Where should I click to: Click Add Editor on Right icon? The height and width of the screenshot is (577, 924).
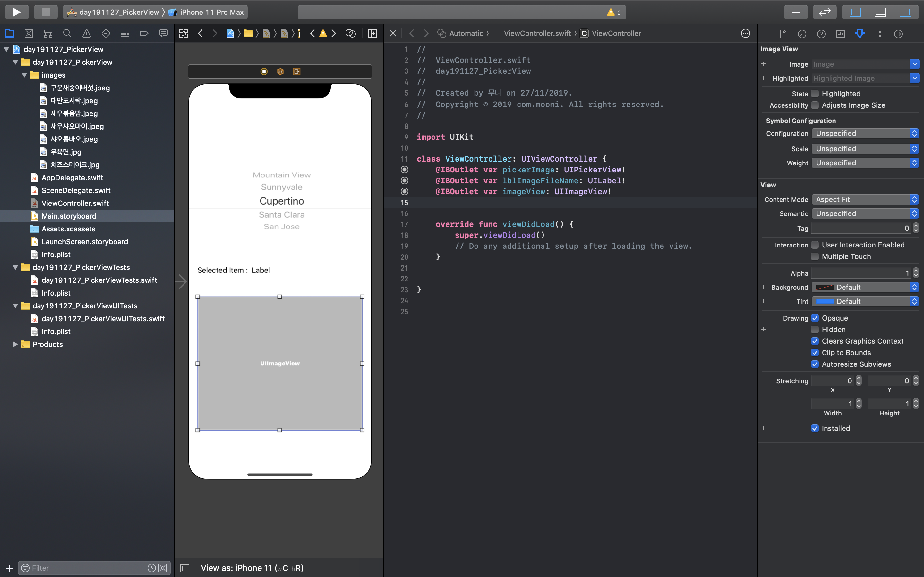372,34
